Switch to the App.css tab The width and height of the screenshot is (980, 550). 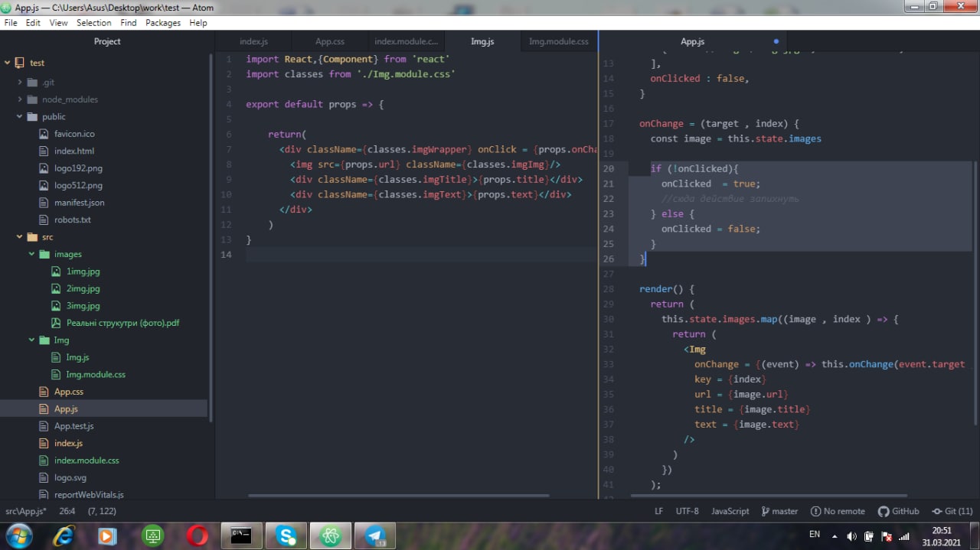tap(329, 41)
